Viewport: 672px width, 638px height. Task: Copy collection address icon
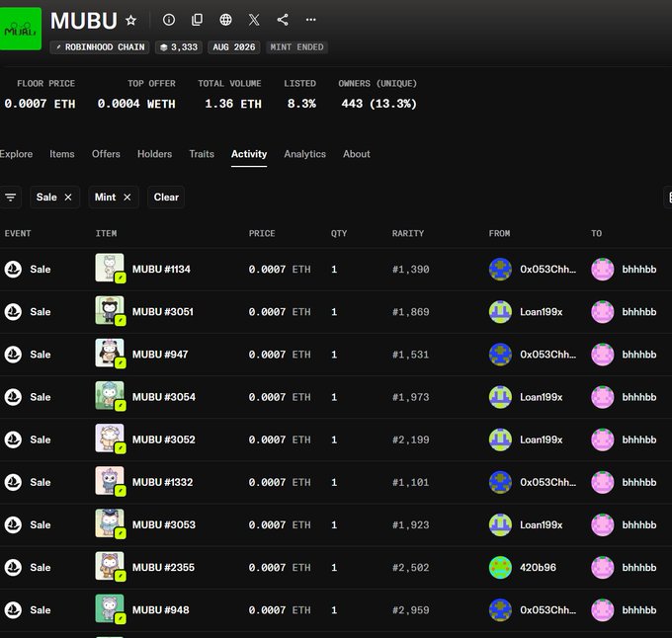pyautogui.click(x=197, y=20)
